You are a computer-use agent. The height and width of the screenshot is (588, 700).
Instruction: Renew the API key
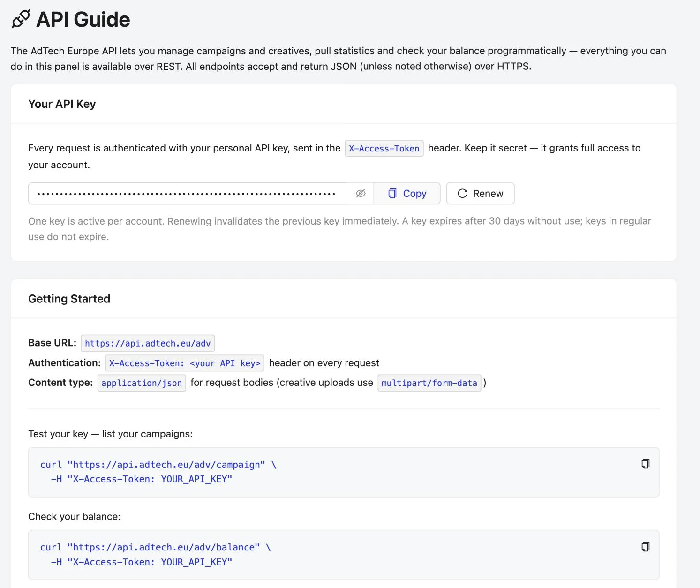(x=480, y=194)
